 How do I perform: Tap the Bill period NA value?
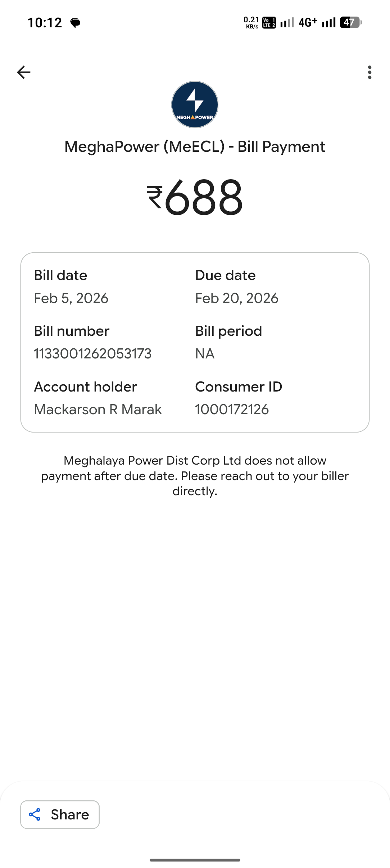[205, 354]
